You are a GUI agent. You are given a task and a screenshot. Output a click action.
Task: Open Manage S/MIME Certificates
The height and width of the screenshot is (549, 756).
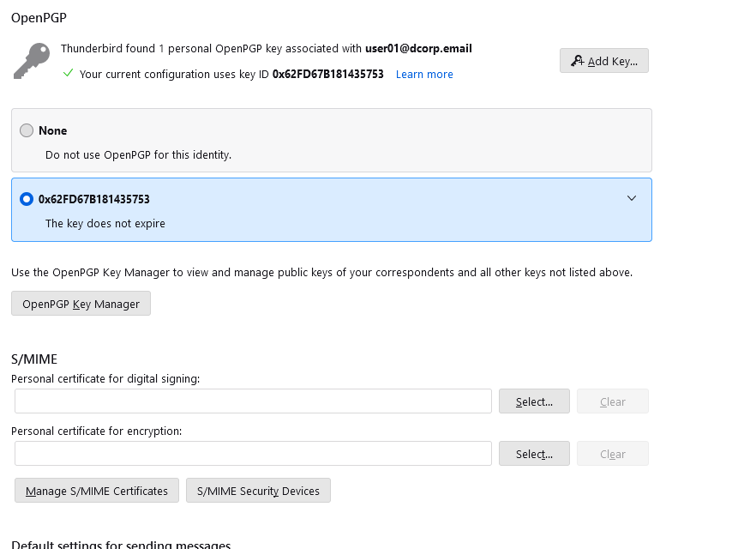[96, 490]
